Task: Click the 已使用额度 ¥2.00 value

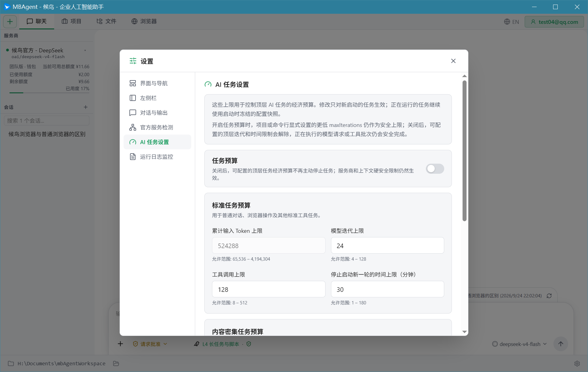Action: pyautogui.click(x=84, y=75)
